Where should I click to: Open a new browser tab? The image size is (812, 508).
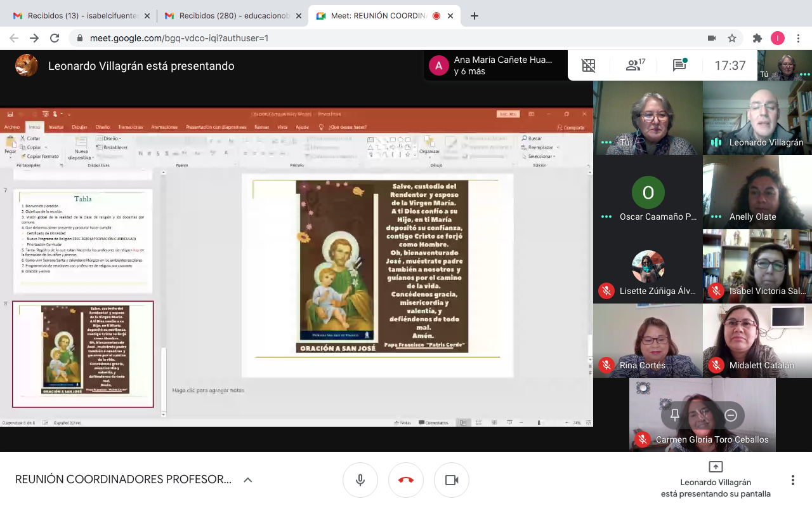pyautogui.click(x=475, y=16)
